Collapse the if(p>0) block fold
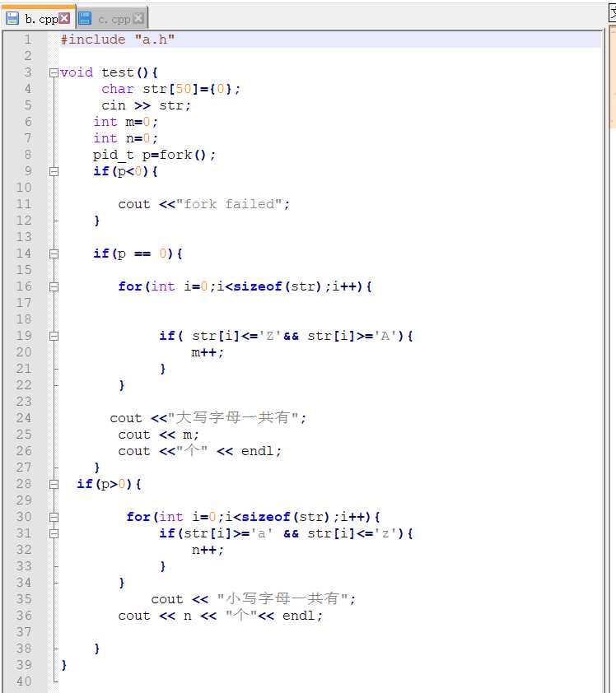 tap(54, 485)
